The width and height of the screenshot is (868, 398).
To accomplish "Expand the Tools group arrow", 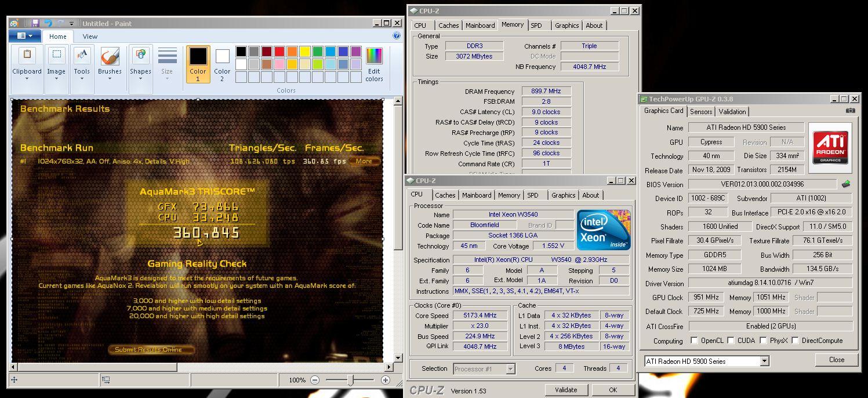I will tap(82, 79).
